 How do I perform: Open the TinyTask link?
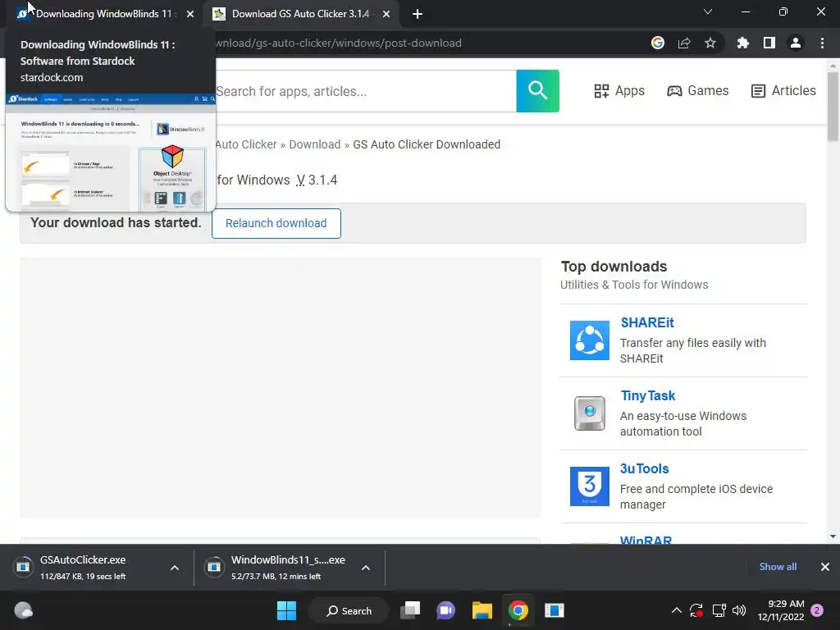[x=648, y=396]
